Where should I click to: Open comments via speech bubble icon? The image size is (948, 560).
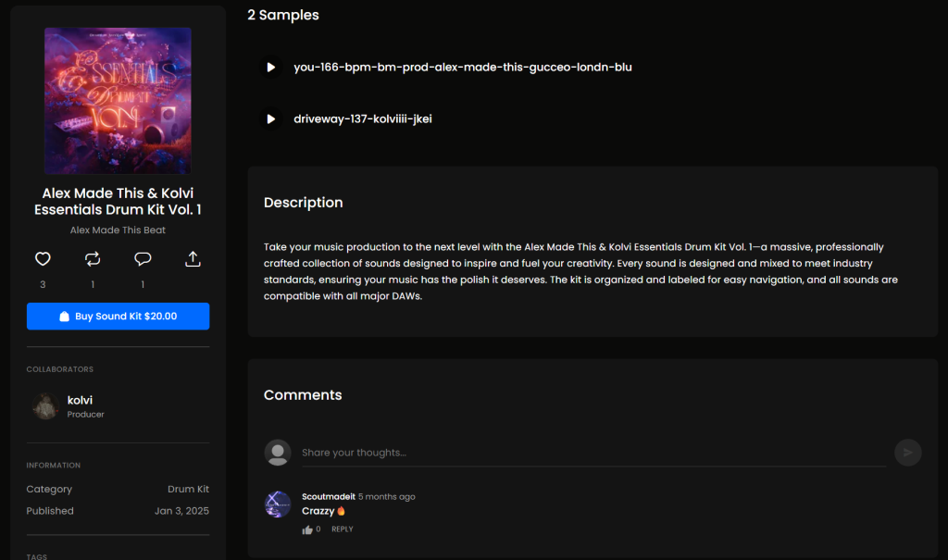click(x=143, y=259)
